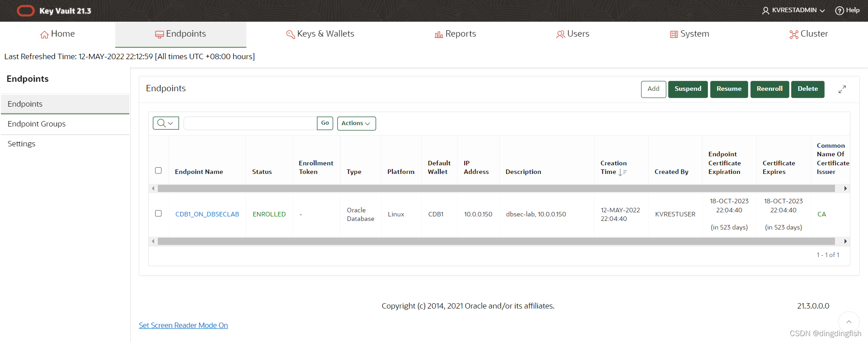Sort by the Endpoint Name column header
Image resolution: width=868 pixels, height=342 pixels.
click(199, 172)
